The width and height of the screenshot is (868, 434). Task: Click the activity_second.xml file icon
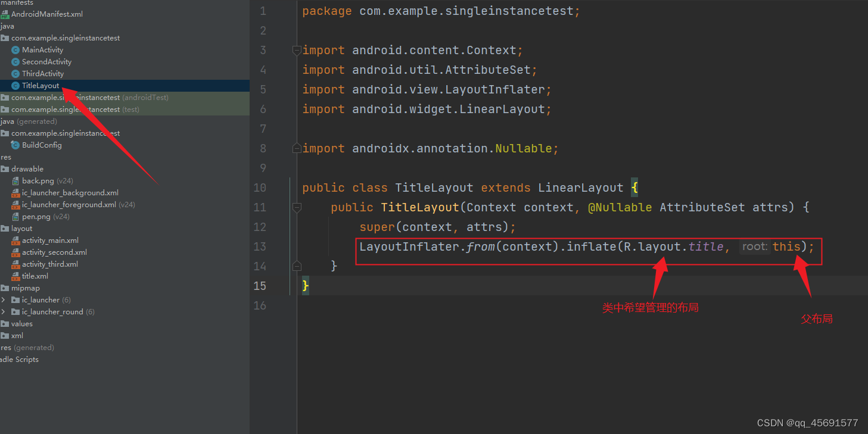(15, 252)
